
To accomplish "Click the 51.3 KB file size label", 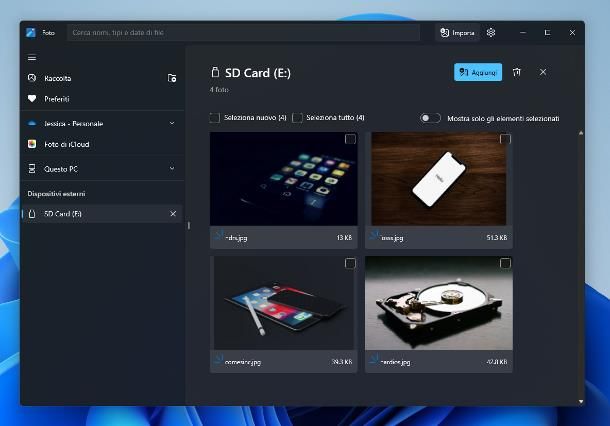I will (496, 237).
